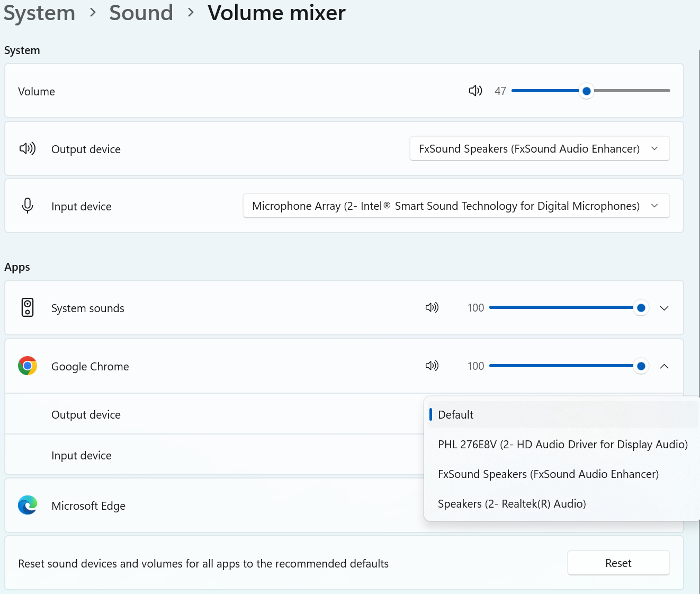Viewport: 700px width, 594px height.
Task: Select FxSound Speakers in the dropdown list
Action: [x=548, y=474]
